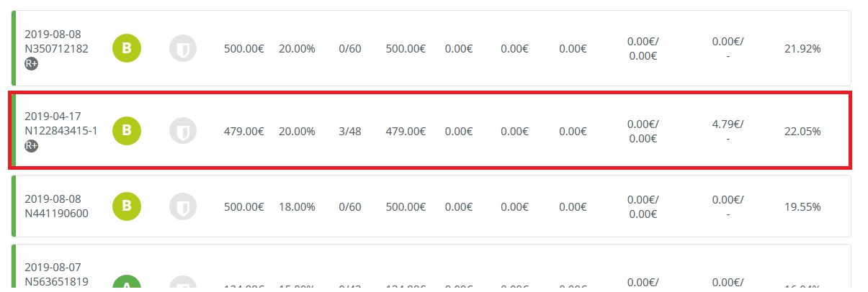Open loan N350712182

click(x=56, y=48)
